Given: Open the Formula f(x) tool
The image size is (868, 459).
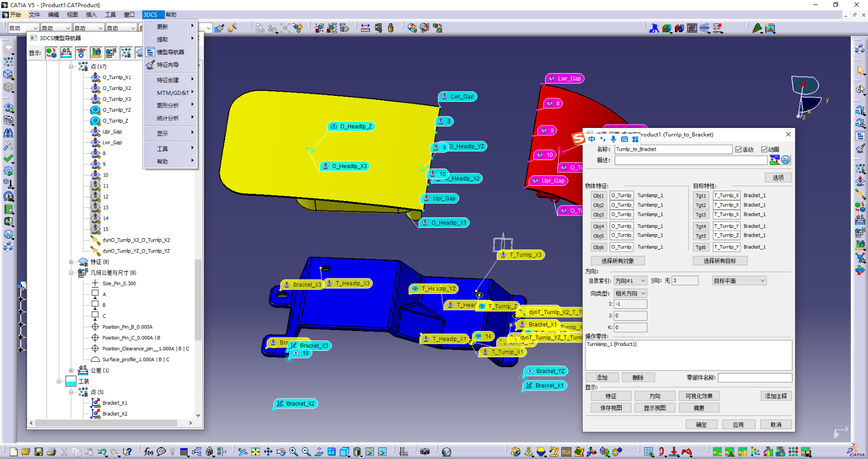Looking at the screenshot, I should (x=148, y=452).
